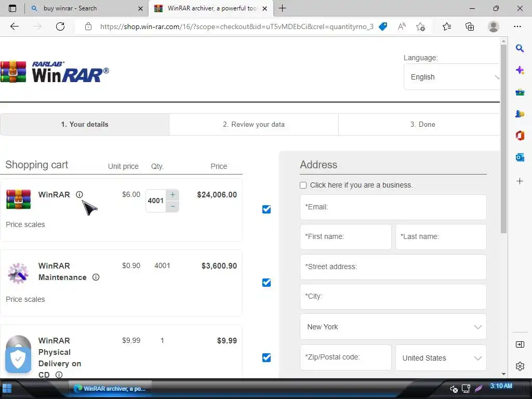This screenshot has width=532, height=399.
Task: Open the tab actions menu icon
Action: point(12,8)
